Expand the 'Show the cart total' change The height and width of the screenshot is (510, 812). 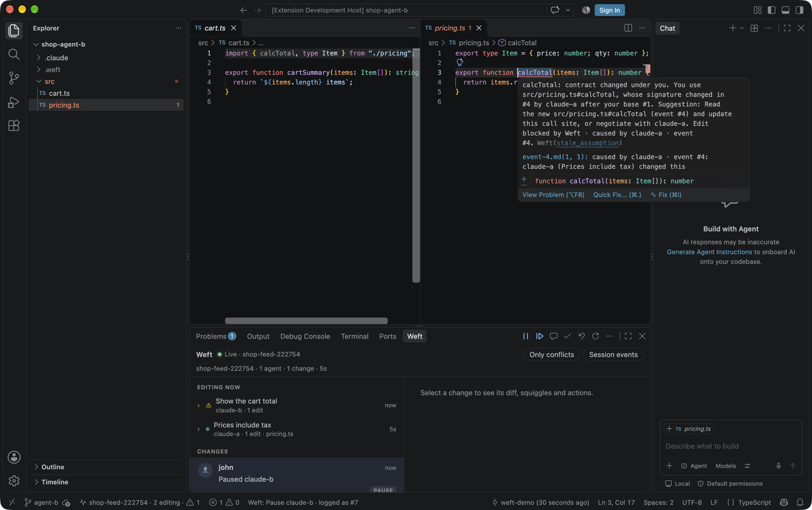click(x=199, y=406)
